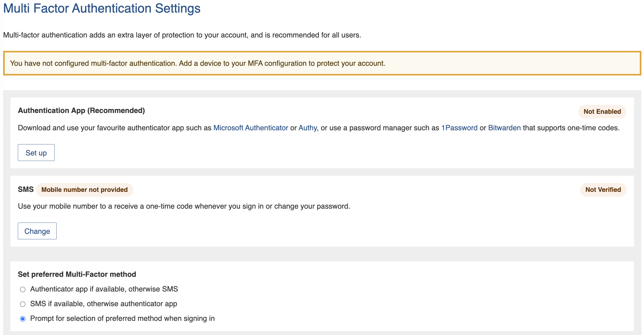This screenshot has width=644, height=335.
Task: Click the Authentication App (Recommended) heading
Action: pyautogui.click(x=81, y=111)
